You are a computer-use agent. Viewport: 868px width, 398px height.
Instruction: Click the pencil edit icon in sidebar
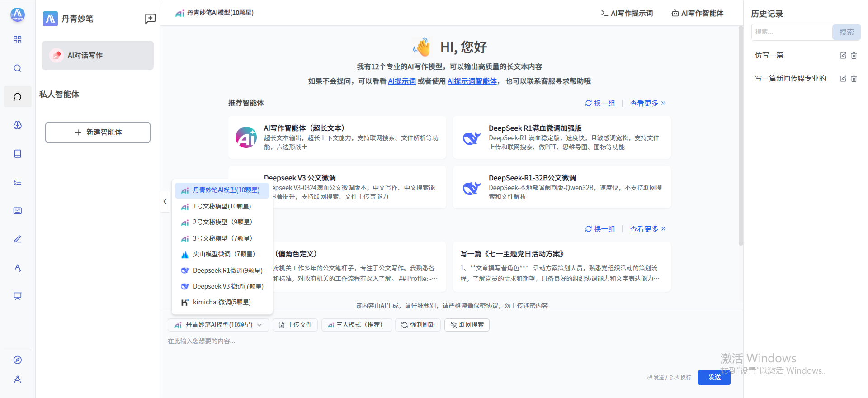pos(18,239)
